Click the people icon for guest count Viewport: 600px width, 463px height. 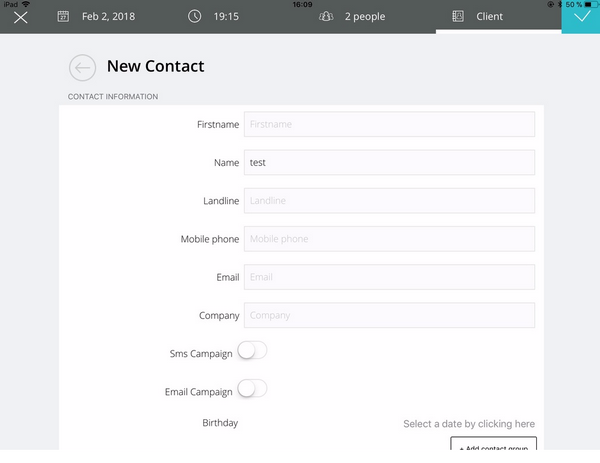pyautogui.click(x=326, y=17)
